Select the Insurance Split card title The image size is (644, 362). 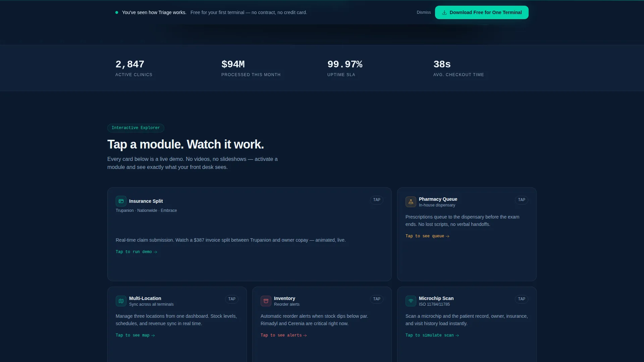coord(146,201)
